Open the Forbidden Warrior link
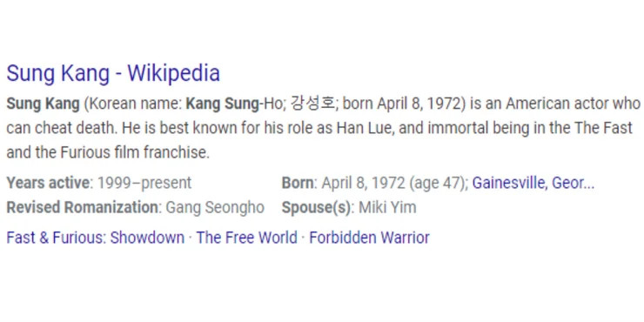Viewport: 644px width, 322px height. pyautogui.click(x=369, y=238)
